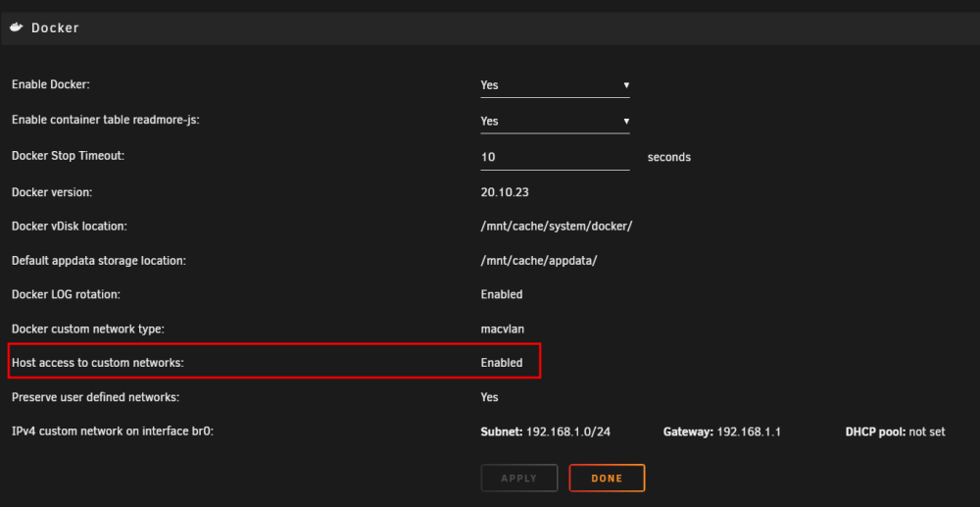This screenshot has height=507, width=980.
Task: Click the Docker whale icon in header
Action: (x=17, y=27)
